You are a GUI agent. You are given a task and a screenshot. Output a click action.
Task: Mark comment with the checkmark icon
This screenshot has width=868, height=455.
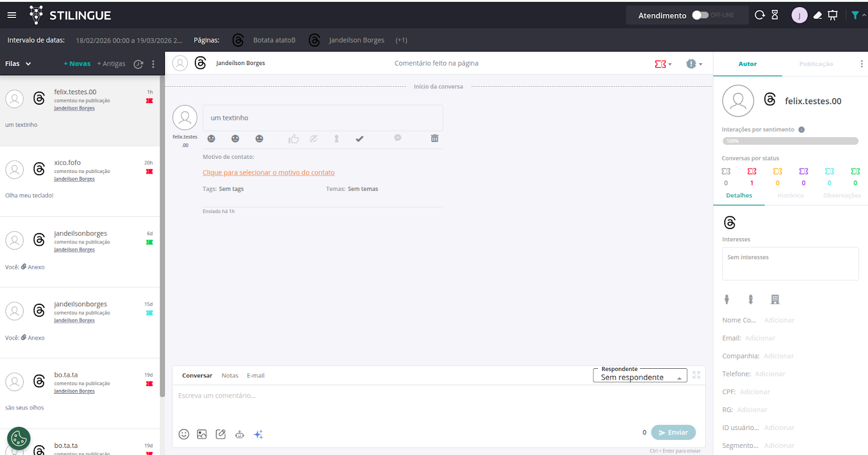click(x=359, y=139)
